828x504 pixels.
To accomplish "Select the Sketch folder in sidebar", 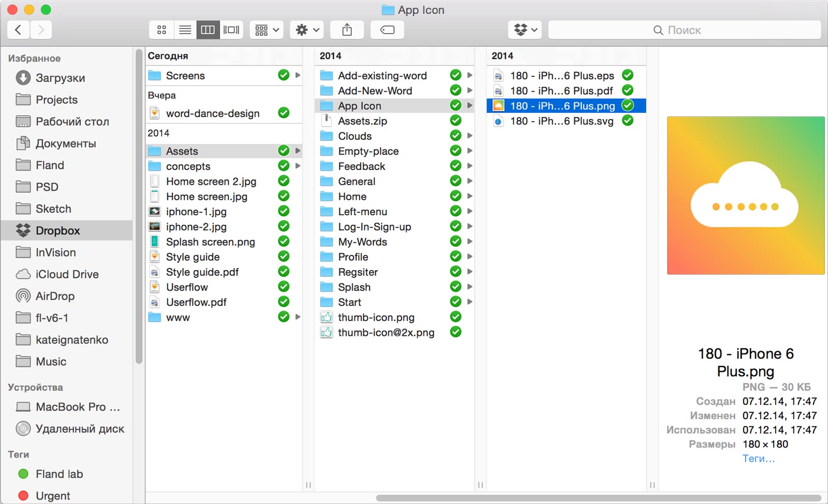I will [x=53, y=209].
